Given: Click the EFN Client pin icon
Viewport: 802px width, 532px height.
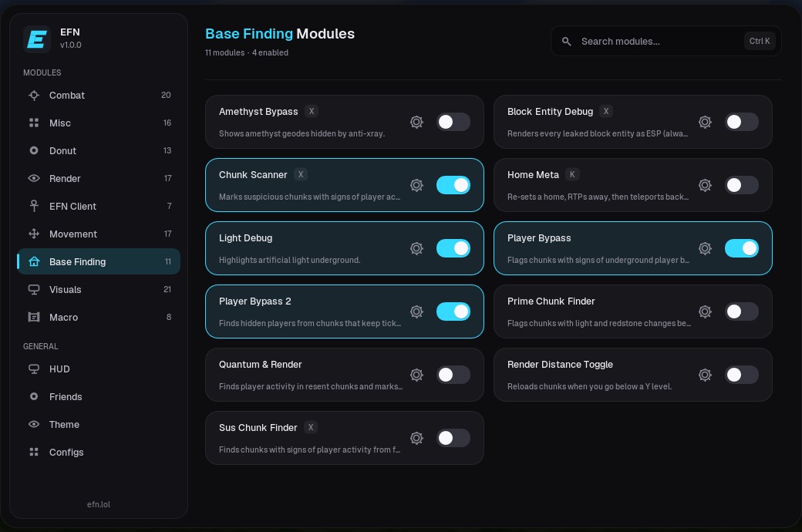Looking at the screenshot, I should (x=34, y=206).
